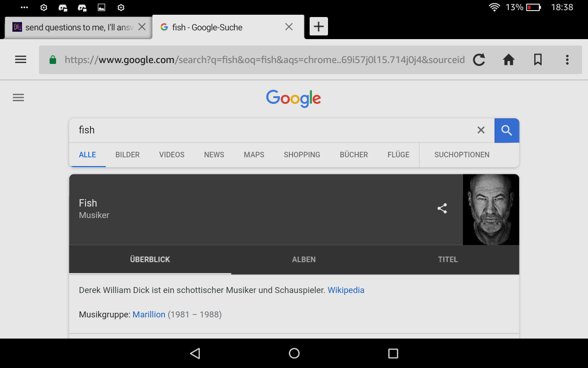This screenshot has height=368, width=588.
Task: Select the VIDEOS search tab
Action: pyautogui.click(x=172, y=155)
